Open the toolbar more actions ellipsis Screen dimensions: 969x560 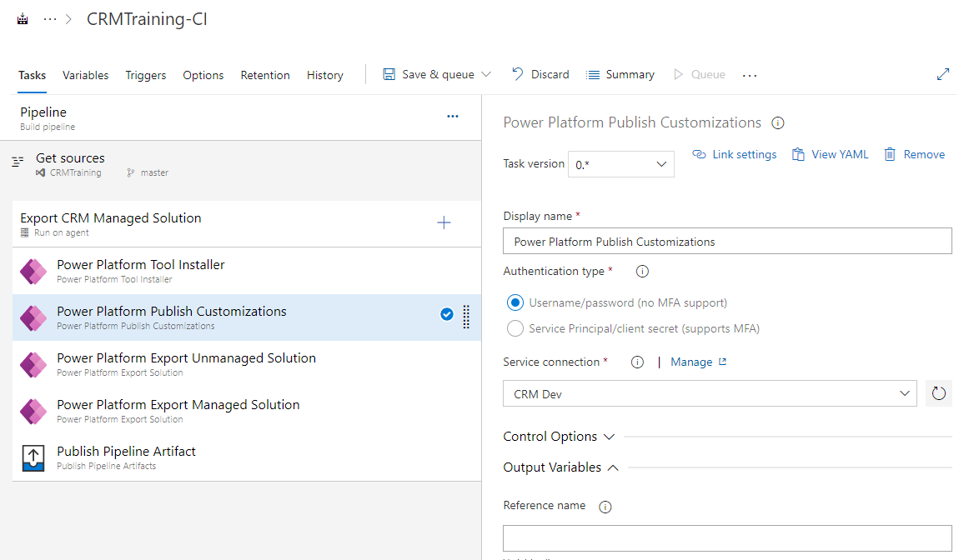point(750,75)
